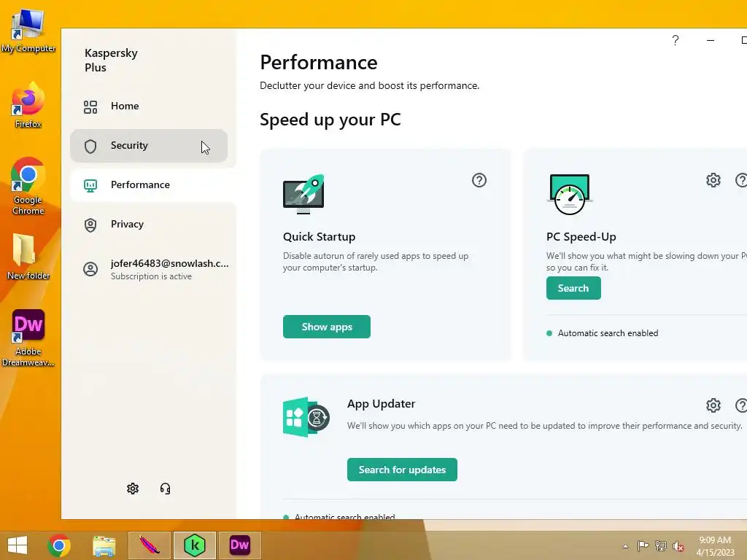Screen dimensions: 747x560
Task: Select the Google Chrome desktop shortcut
Action: point(28,187)
